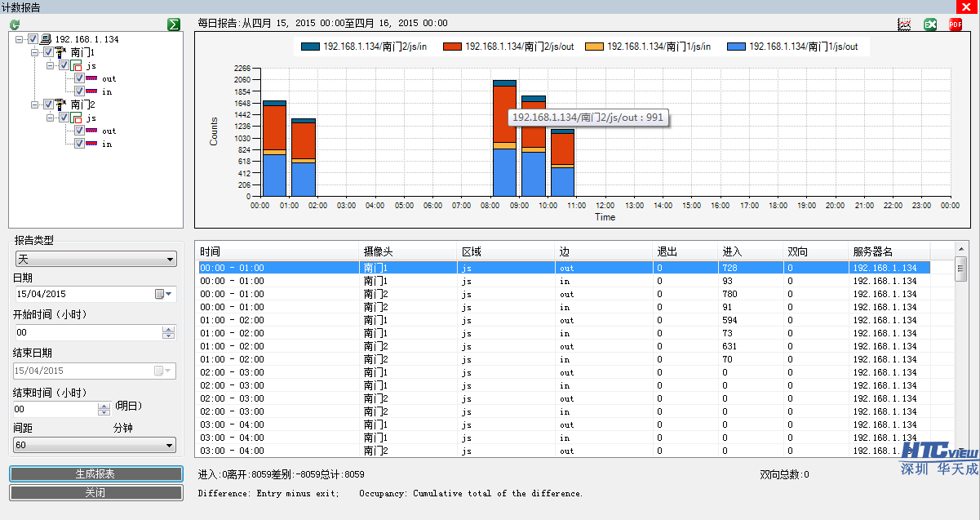This screenshot has width=980, height=520.
Task: Toggle the 南门1 out line checkbox
Action: (x=79, y=78)
